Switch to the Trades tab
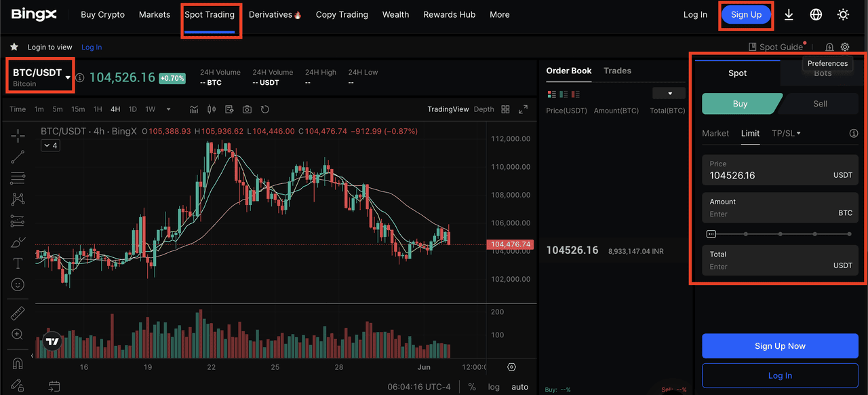The image size is (868, 395). tap(617, 71)
